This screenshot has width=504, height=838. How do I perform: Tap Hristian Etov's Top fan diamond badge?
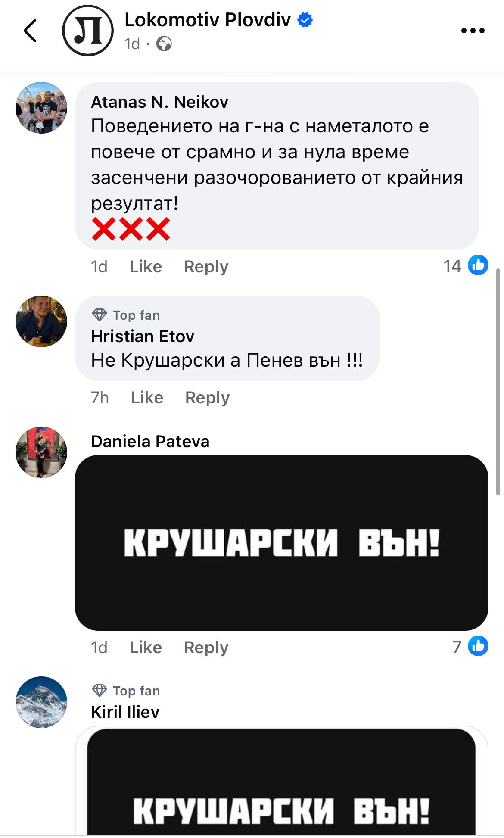point(99,315)
